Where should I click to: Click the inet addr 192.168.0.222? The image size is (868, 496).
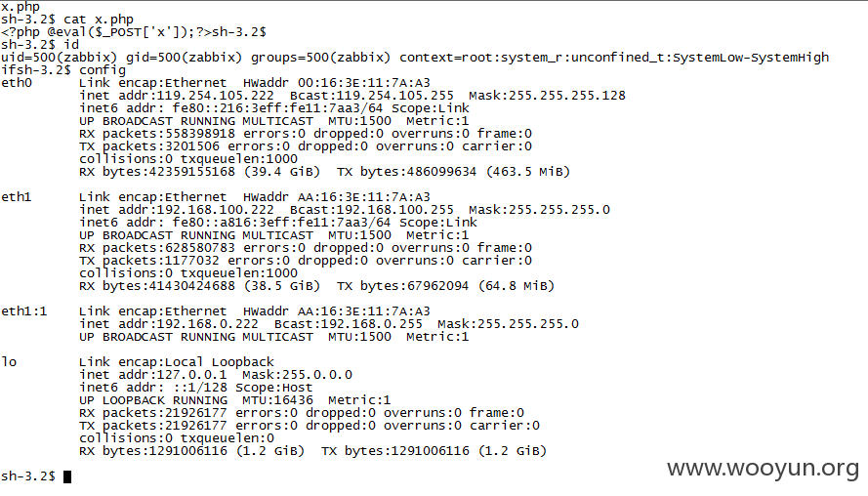(208, 324)
